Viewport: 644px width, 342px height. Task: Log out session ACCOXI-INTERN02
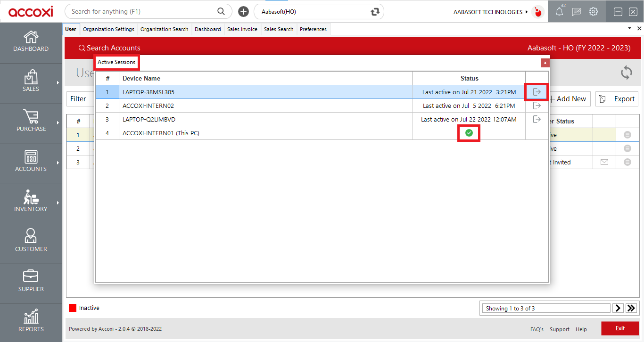537,106
